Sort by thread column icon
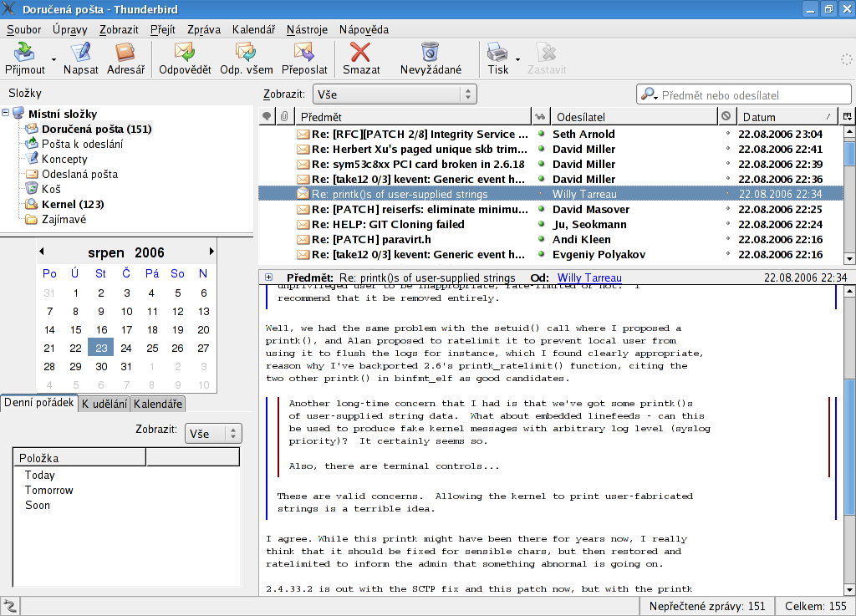 (x=267, y=116)
